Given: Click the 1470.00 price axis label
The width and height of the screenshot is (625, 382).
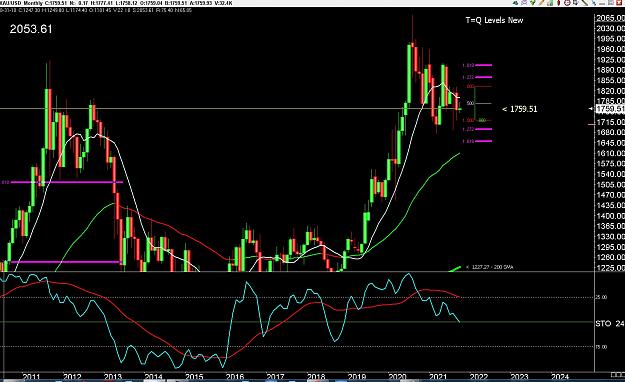Looking at the screenshot, I should pos(610,195).
